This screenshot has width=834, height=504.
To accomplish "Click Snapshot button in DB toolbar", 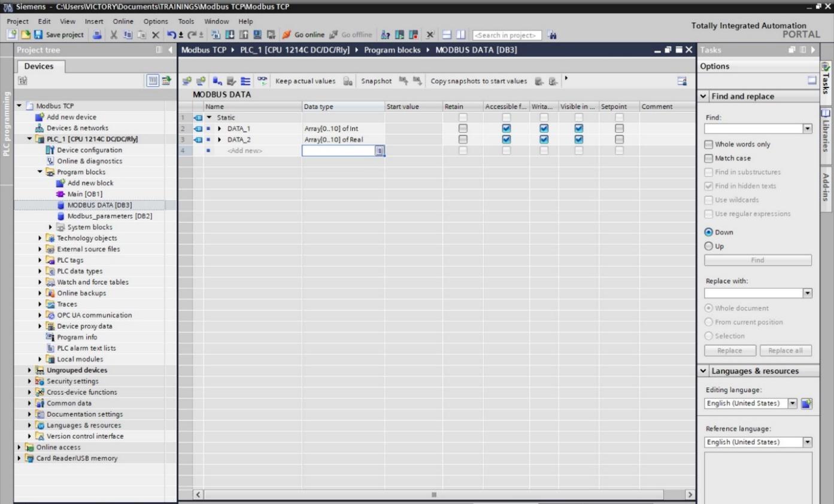I will tap(376, 81).
